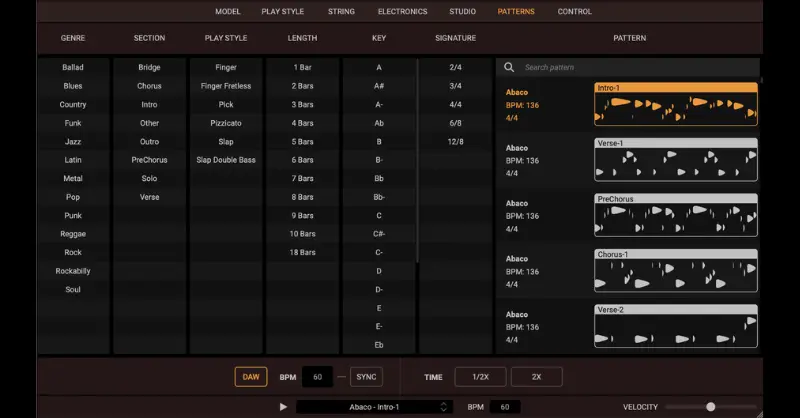Select key C
The height and width of the screenshot is (418, 800).
(379, 215)
